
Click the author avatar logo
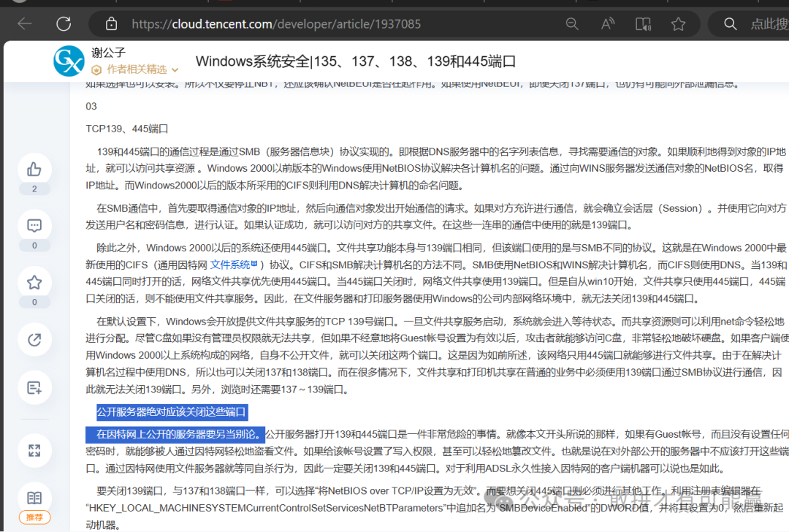click(69, 61)
